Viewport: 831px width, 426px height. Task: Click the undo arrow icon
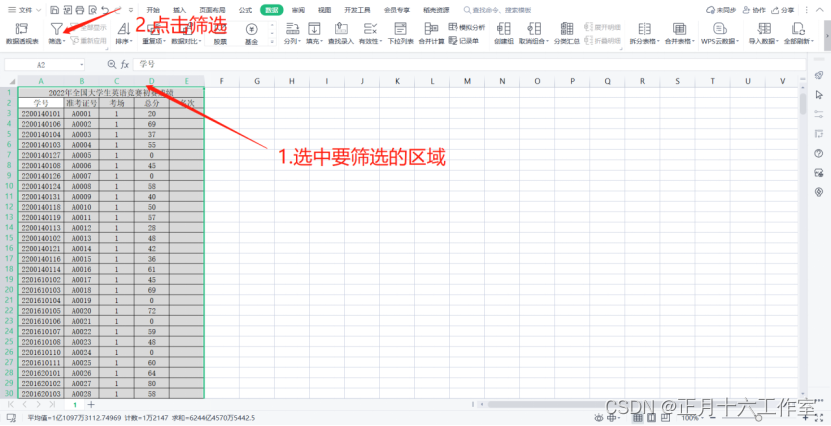105,10
